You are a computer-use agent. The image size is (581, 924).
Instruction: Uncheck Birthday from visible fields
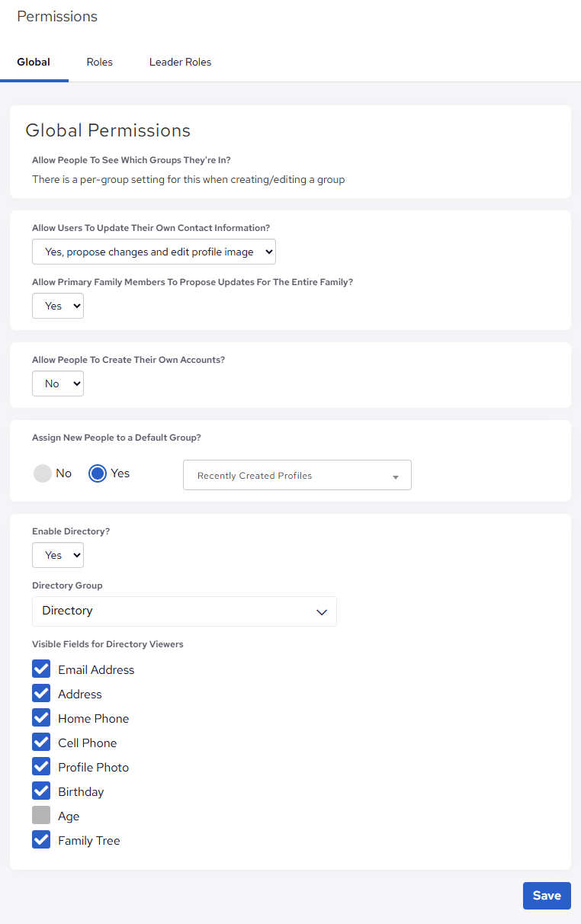pos(41,791)
